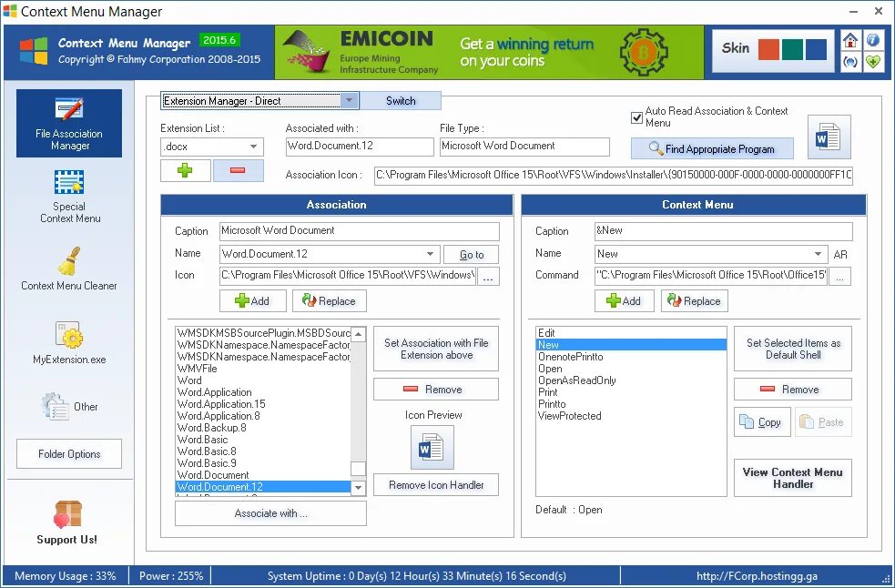Viewport: 895px width, 588px height.
Task: Select OpenAsReadOnly in the context menu list
Action: [631, 380]
